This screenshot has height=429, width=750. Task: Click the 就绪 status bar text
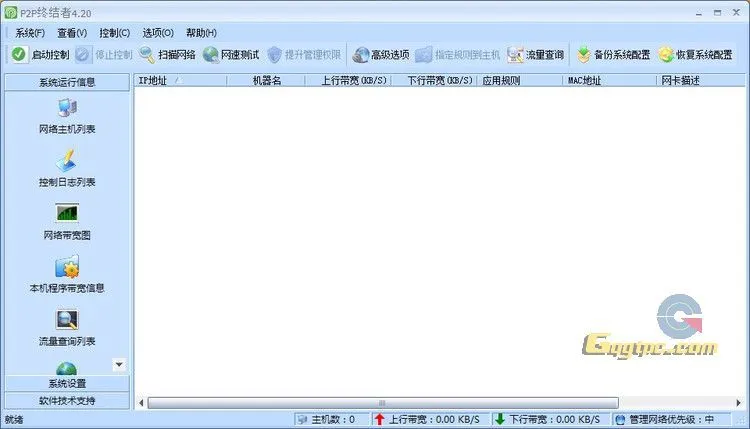(x=14, y=419)
